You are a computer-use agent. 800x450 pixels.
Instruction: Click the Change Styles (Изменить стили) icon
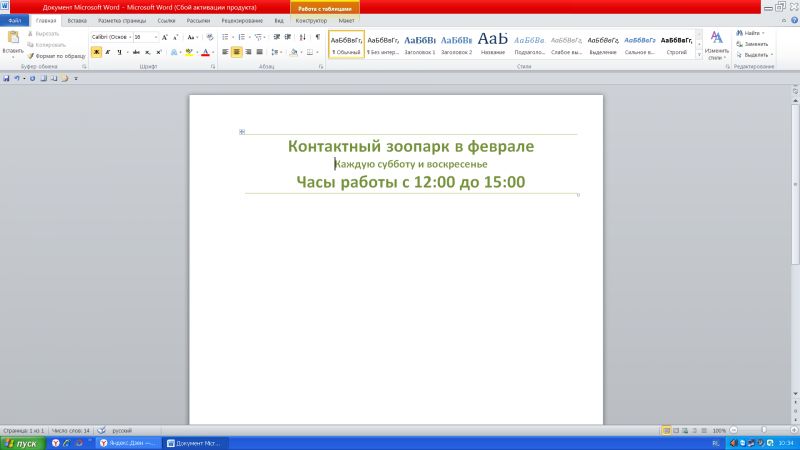pos(716,39)
